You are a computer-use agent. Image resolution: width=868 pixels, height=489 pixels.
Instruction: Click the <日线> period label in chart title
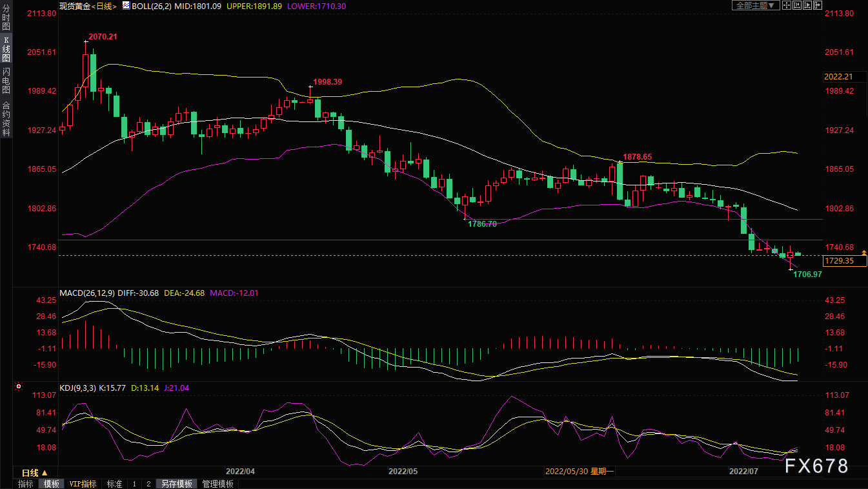(x=104, y=6)
